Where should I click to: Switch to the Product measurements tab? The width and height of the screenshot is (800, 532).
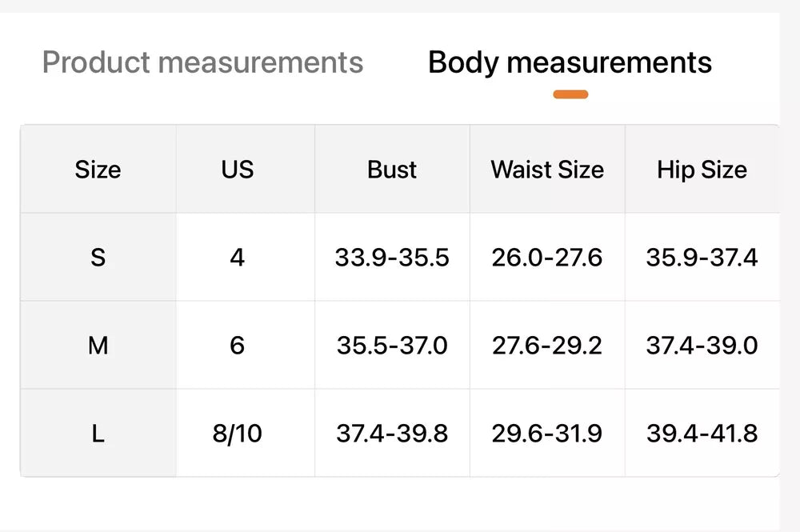[x=202, y=62]
